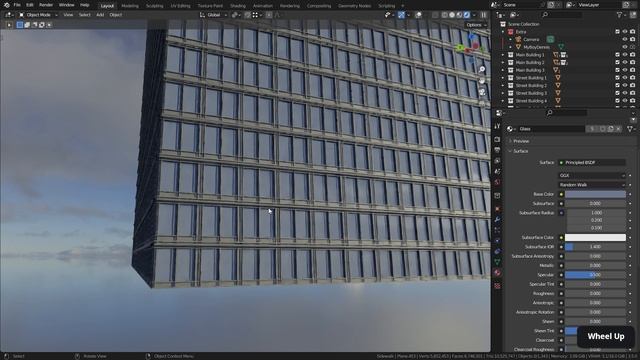Expand Main Building 1 collection
The height and width of the screenshot is (360, 640).
pos(503,55)
